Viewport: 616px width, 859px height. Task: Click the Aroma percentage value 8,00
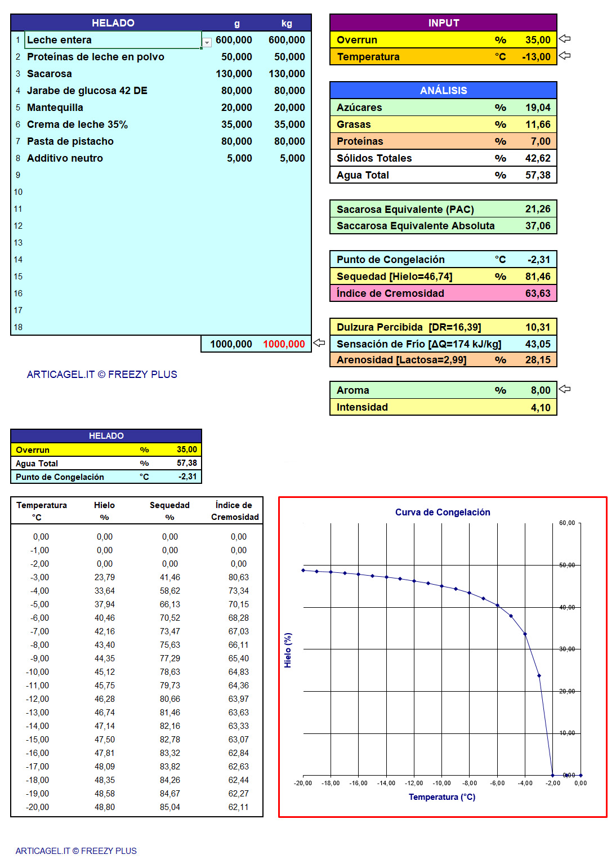click(541, 390)
